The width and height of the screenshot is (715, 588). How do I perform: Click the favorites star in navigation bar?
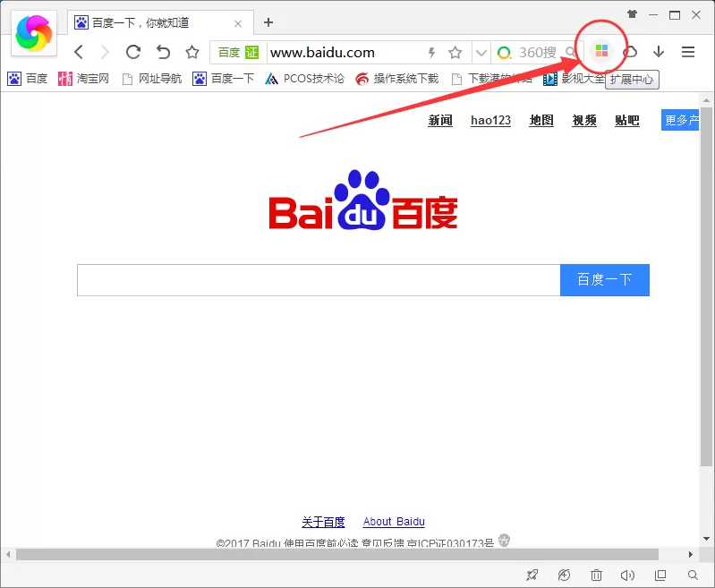pos(192,52)
